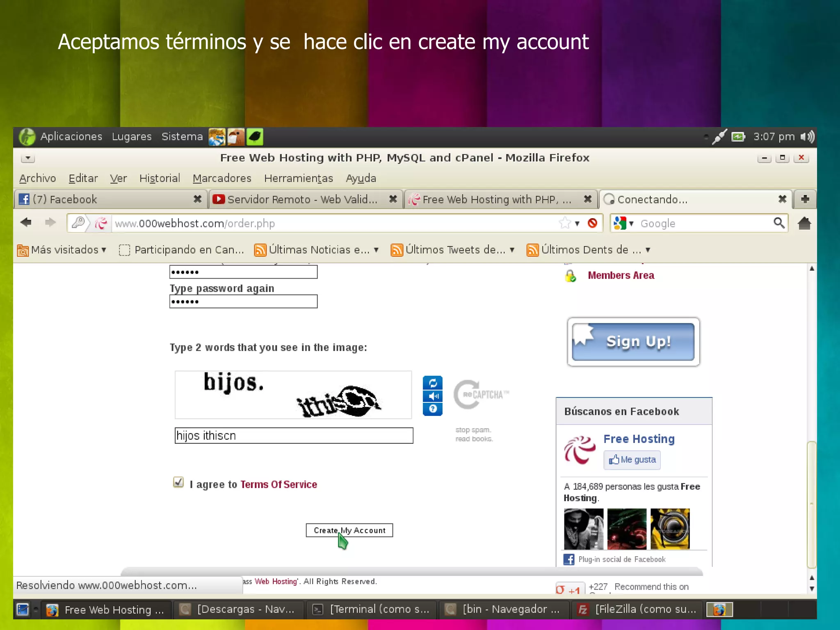The width and height of the screenshot is (840, 630).
Task: Toggle the I agree to Terms checkbox
Action: [x=178, y=482]
